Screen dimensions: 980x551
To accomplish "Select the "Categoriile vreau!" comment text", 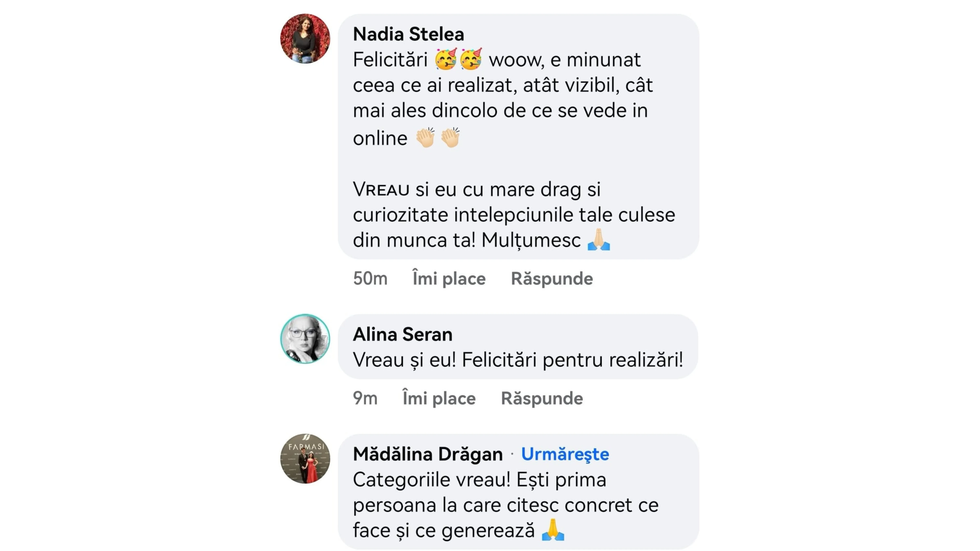I will coord(431,479).
